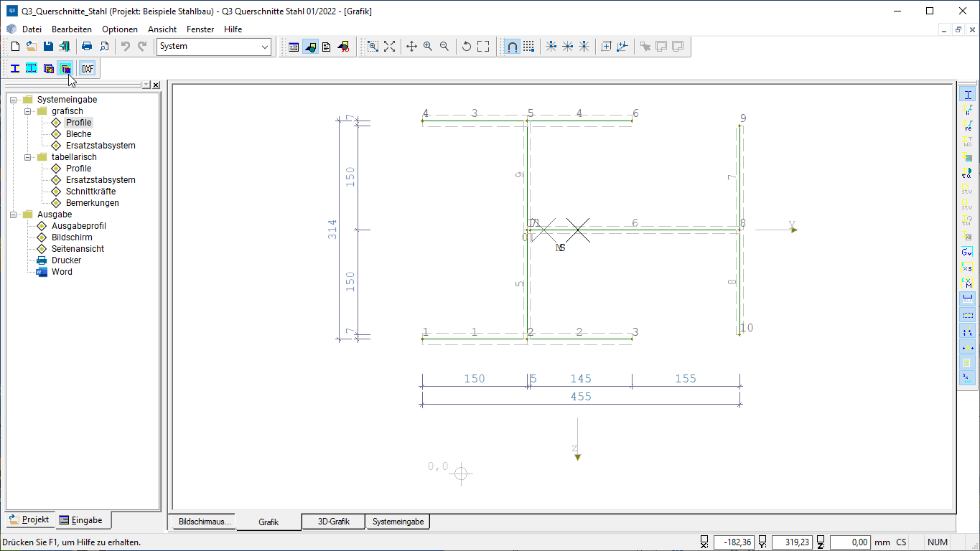Click the coordinate axis plus icon

pos(622,46)
